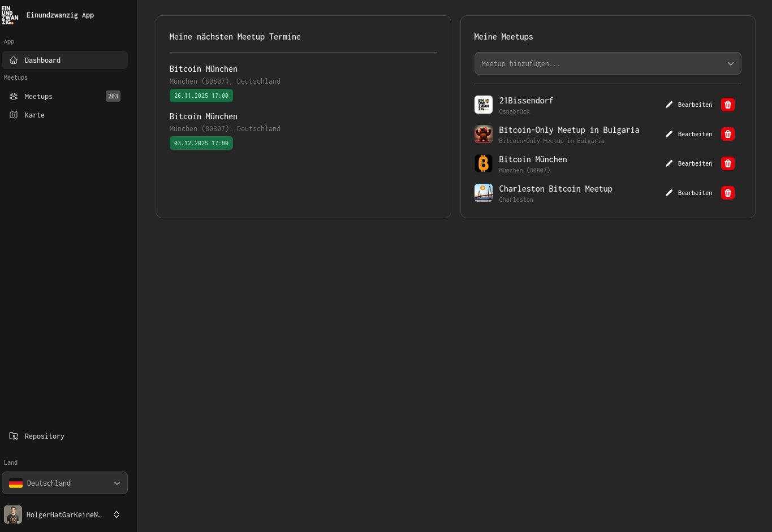Expand the Deutschland country selector
The width and height of the screenshot is (772, 532).
point(64,483)
